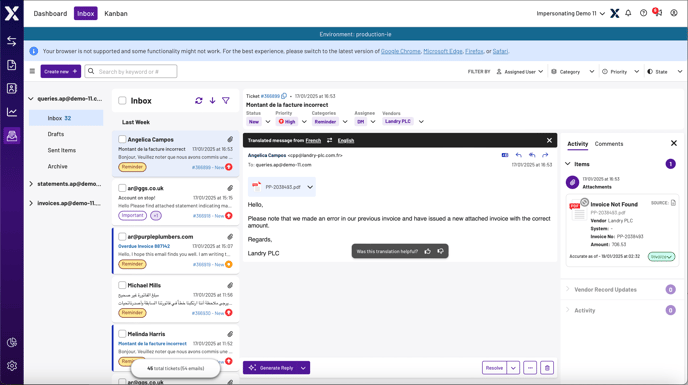
Task: Open Inbox filter funnel
Action: pyautogui.click(x=226, y=101)
